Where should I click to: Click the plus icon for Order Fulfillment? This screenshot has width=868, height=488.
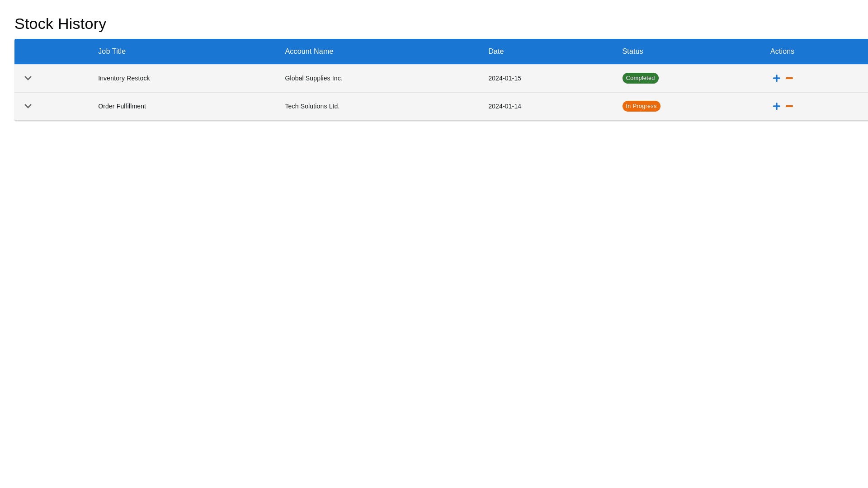coord(776,106)
